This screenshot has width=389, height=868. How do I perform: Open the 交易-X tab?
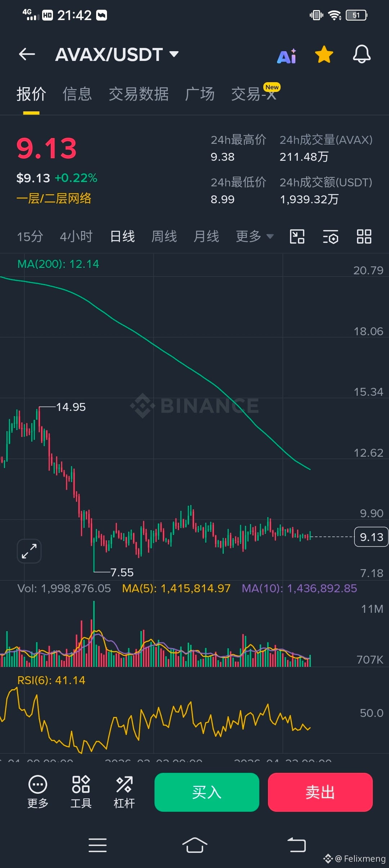254,94
